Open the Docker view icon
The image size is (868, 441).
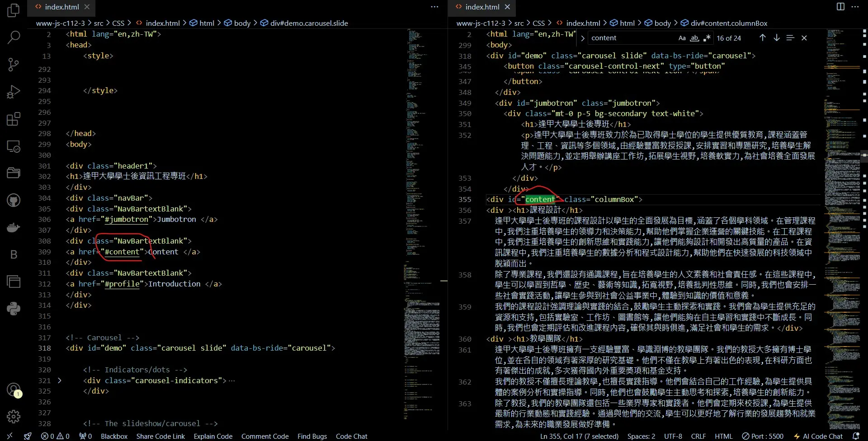click(x=14, y=227)
